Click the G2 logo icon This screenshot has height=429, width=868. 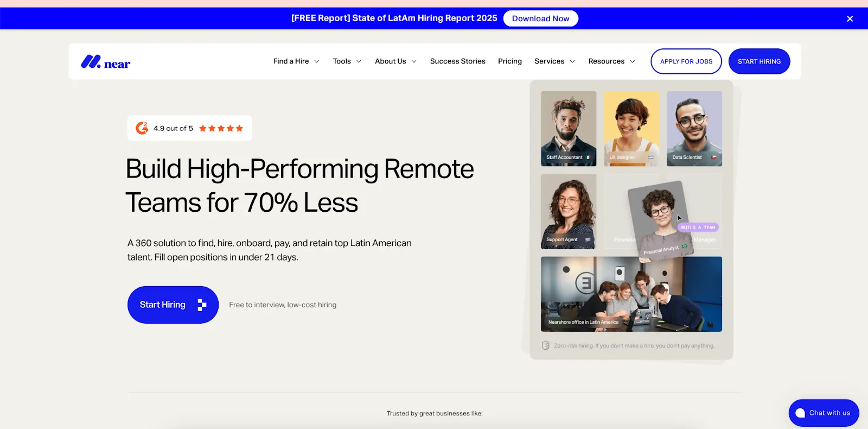pyautogui.click(x=142, y=128)
